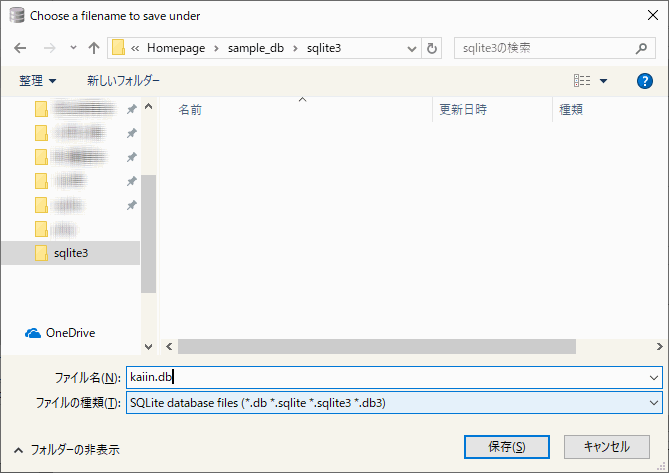Click 新しいフォルダー to create a folder

[x=123, y=80]
